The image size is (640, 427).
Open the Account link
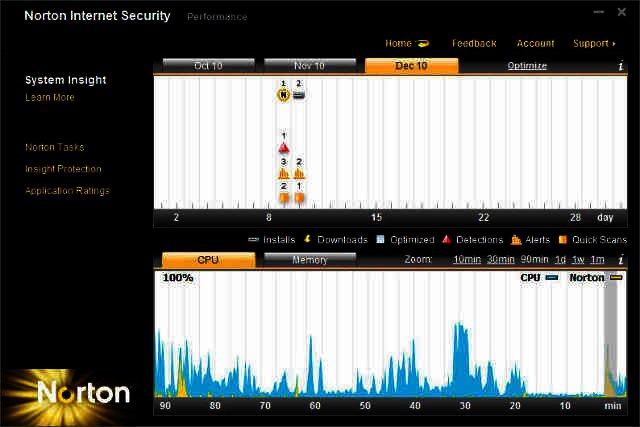coord(536,43)
